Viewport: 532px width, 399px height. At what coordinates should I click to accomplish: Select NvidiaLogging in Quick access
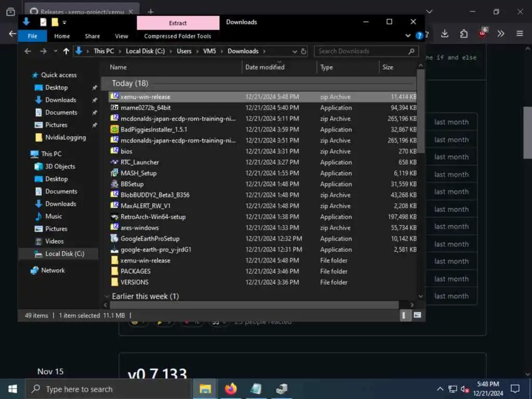pyautogui.click(x=65, y=137)
